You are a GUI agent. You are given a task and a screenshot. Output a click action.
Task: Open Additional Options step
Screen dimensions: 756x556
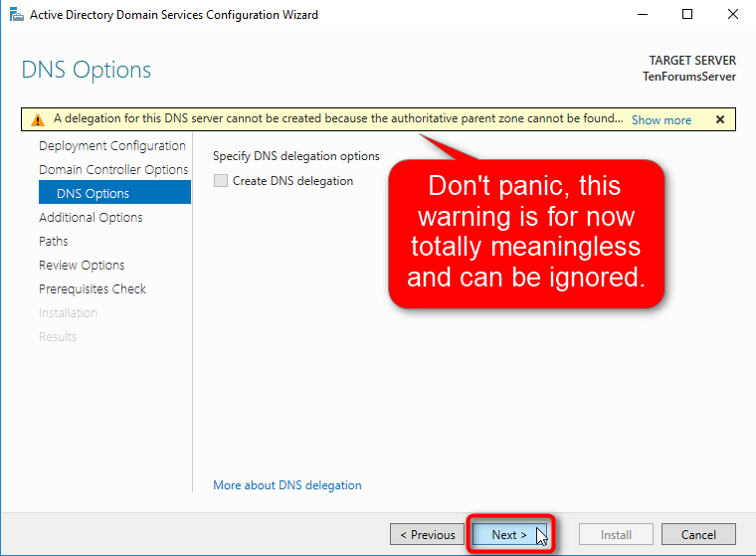(91, 218)
